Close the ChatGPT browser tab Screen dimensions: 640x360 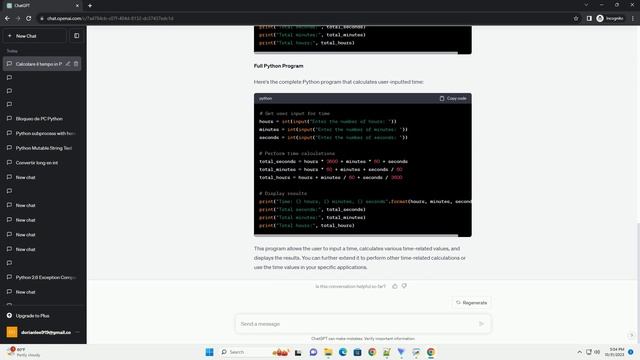tap(77, 6)
